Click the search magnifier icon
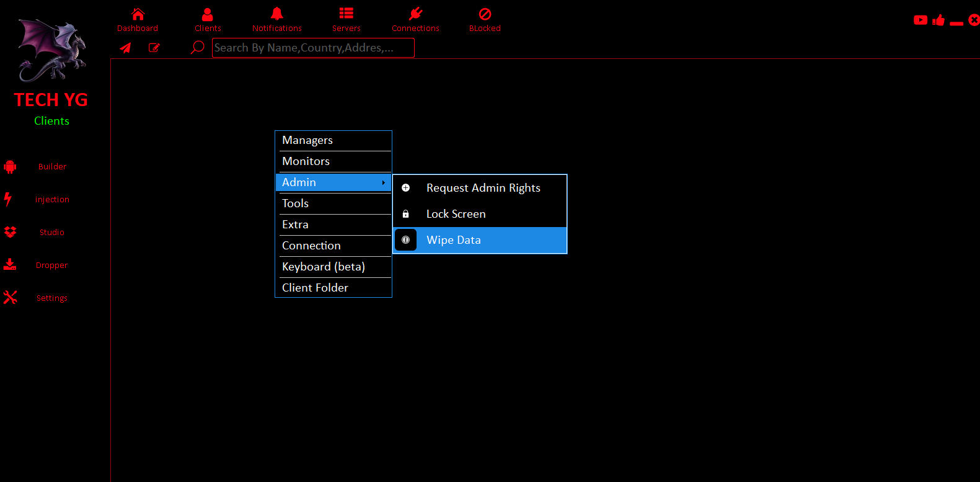This screenshot has height=482, width=980. click(x=197, y=48)
